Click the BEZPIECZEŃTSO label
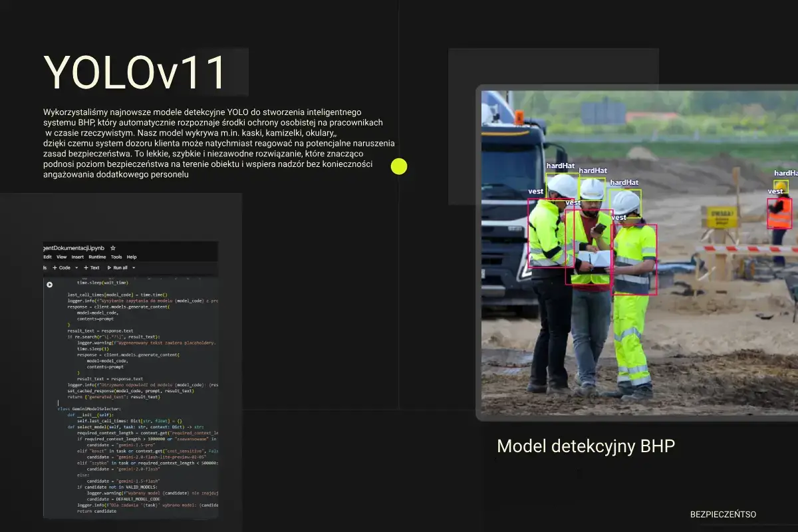The width and height of the screenshot is (798, 532). pos(723,514)
